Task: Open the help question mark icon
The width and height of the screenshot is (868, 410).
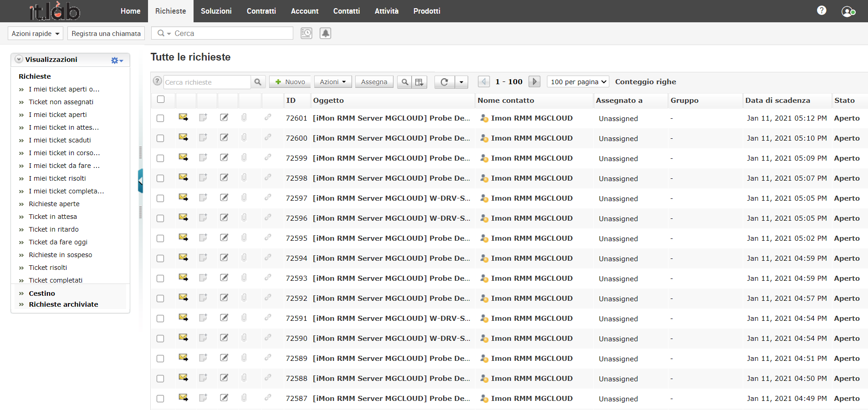Action: point(821,10)
